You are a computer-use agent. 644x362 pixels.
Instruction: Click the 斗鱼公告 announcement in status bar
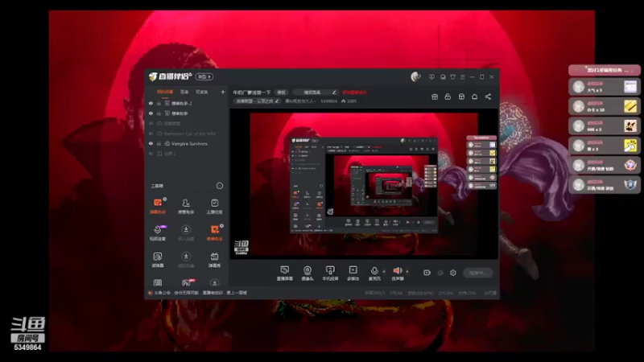pos(200,293)
